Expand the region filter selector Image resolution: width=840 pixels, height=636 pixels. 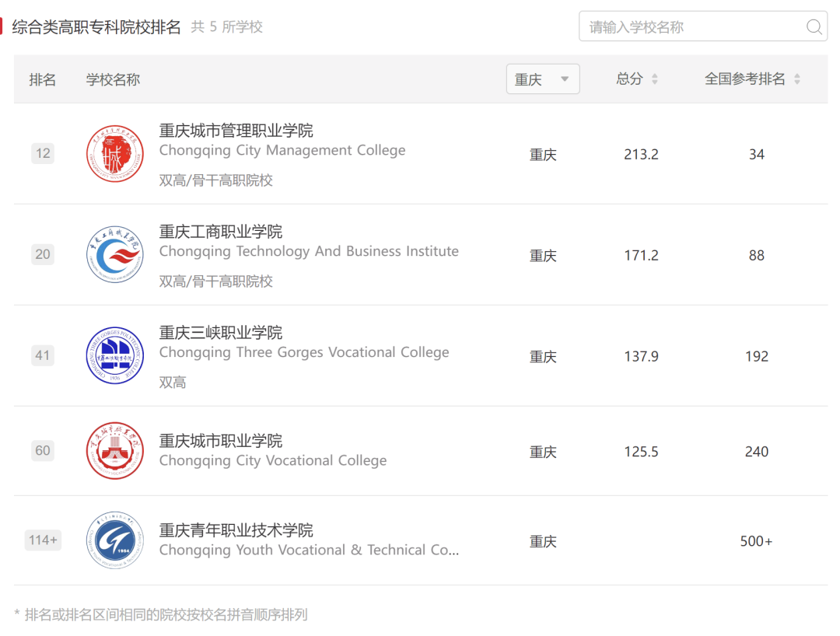(x=542, y=79)
